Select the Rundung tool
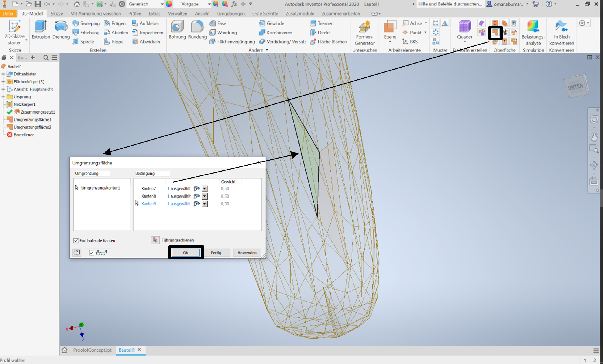 [197, 30]
